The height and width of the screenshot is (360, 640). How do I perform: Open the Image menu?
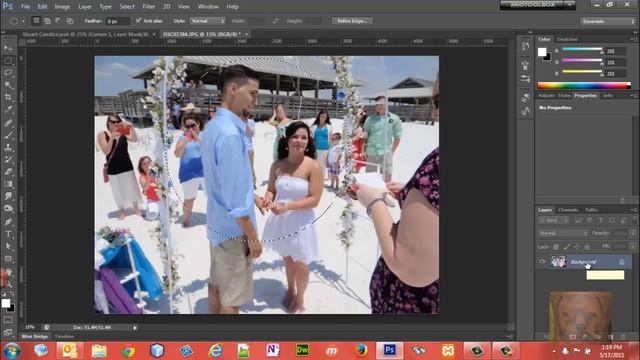click(62, 7)
